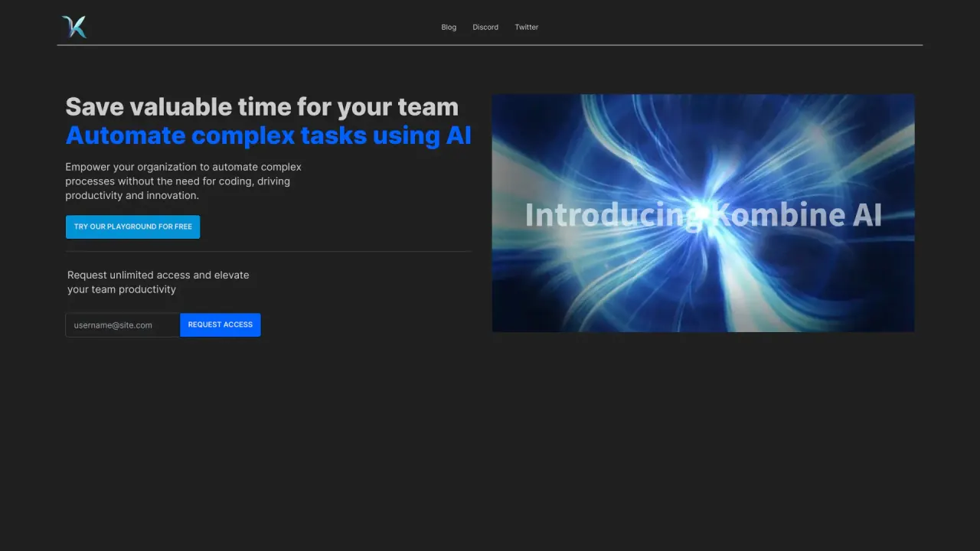Viewport: 980px width, 551px height.
Task: Click Try Our Playground For Free button
Action: coord(132,227)
